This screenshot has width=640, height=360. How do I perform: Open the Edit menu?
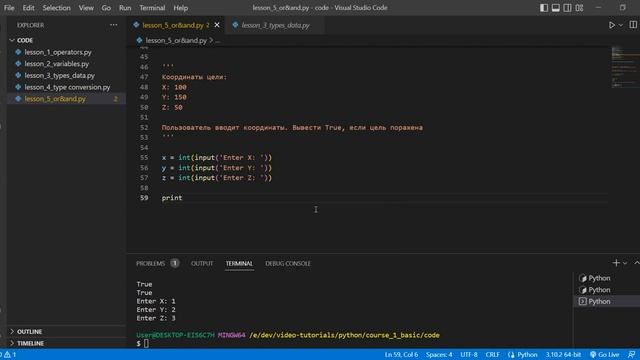point(28,8)
